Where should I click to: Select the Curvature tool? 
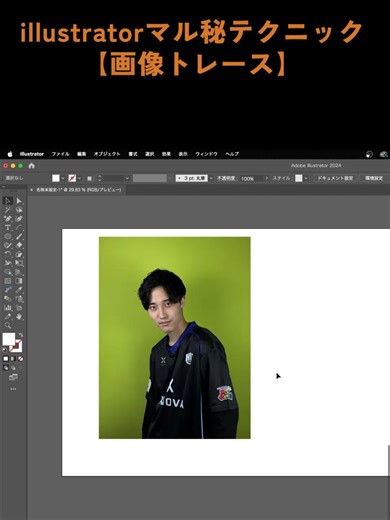click(19, 219)
